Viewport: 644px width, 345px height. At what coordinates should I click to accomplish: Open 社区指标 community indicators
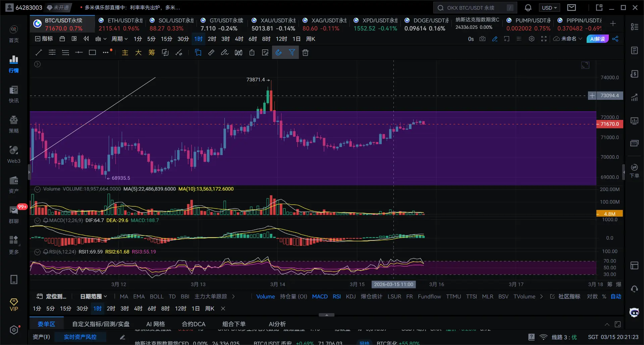[x=566, y=296]
